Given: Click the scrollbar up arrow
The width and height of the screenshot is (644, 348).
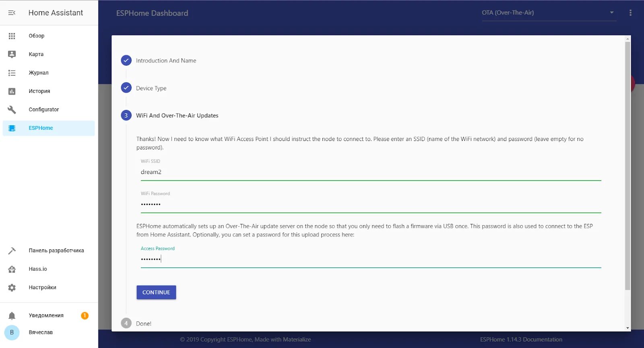Looking at the screenshot, I should (x=627, y=39).
